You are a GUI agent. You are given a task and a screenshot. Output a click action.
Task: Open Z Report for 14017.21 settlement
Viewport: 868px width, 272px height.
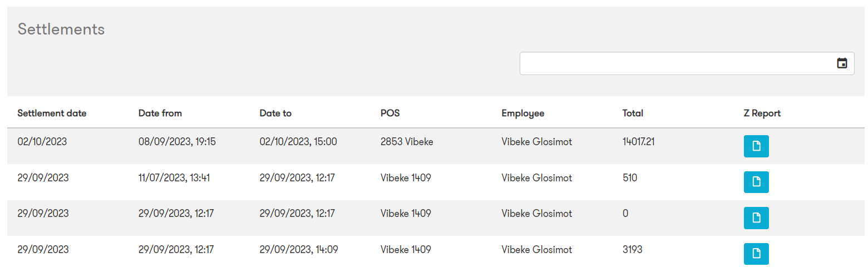click(x=756, y=146)
